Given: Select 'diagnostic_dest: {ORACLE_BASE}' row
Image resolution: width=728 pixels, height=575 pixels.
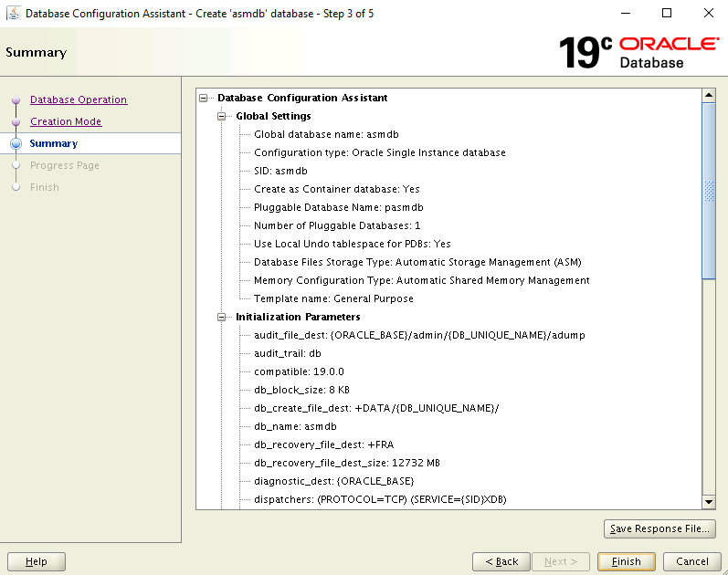Looking at the screenshot, I should click(333, 481).
